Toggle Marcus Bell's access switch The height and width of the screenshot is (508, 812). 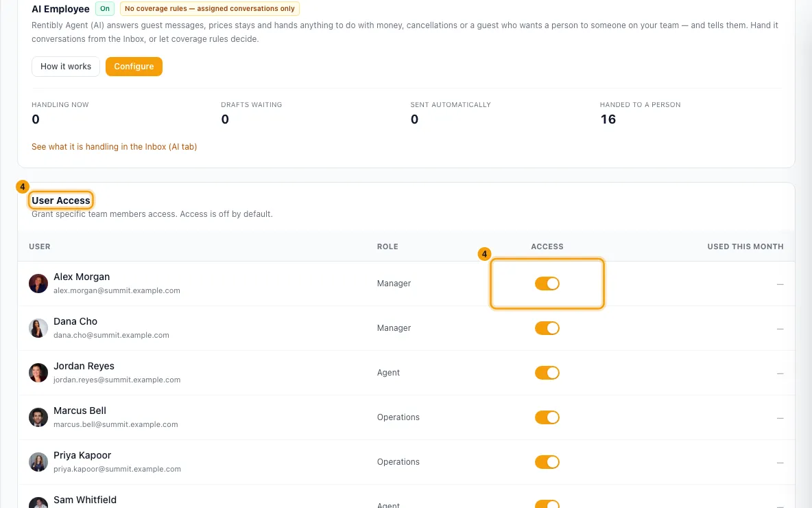pos(547,417)
